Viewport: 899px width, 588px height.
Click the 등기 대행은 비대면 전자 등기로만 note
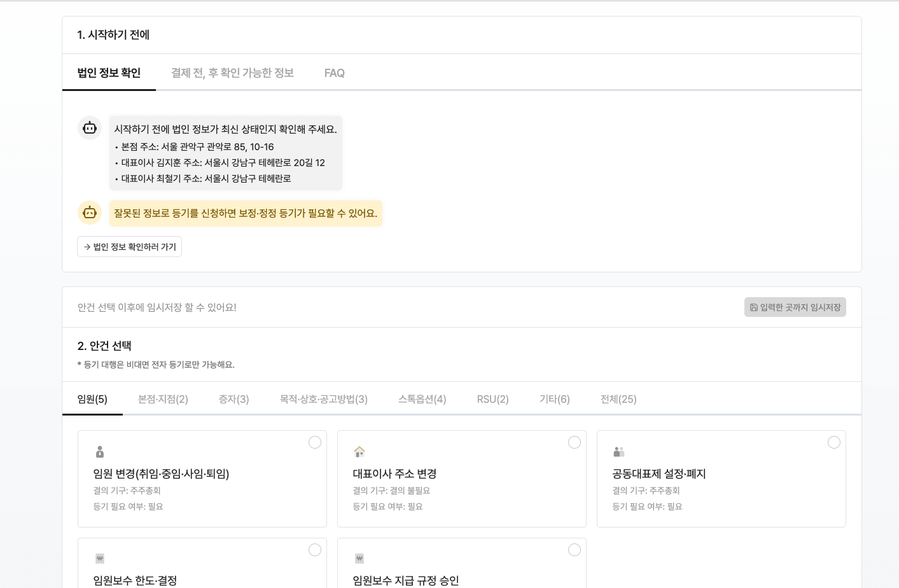tap(156, 365)
